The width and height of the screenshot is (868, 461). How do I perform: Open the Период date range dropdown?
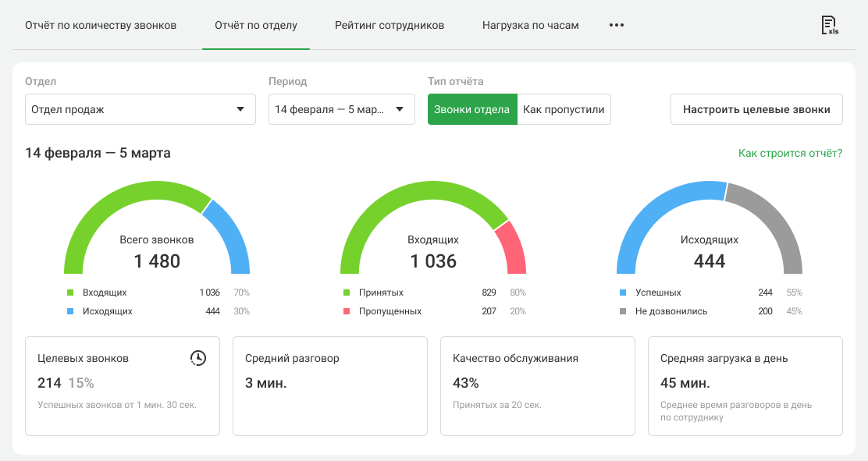(x=341, y=110)
